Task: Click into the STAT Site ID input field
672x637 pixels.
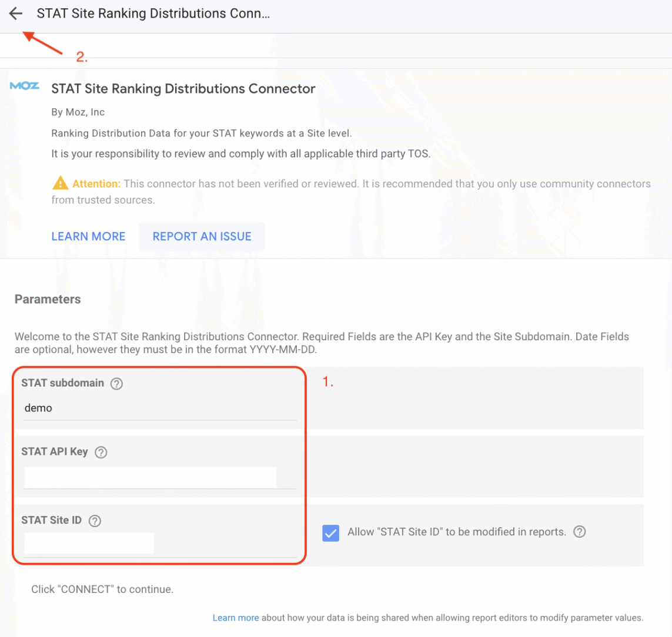Action: pyautogui.click(x=89, y=544)
